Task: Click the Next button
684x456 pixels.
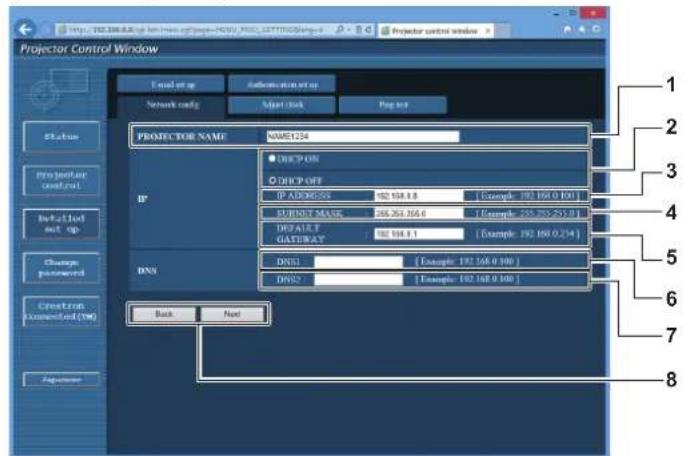Action: coord(232,314)
